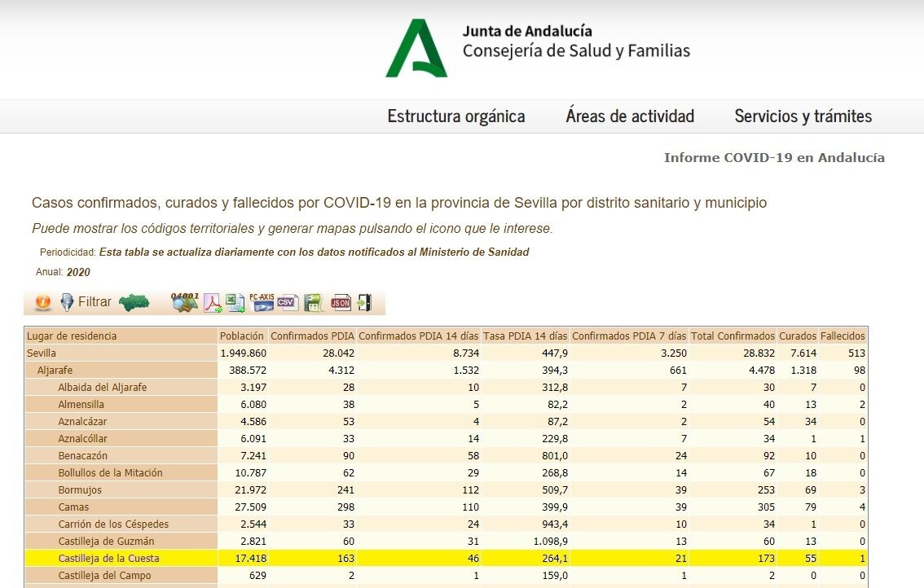Download table as CSV file
The image size is (924, 588).
coord(287,303)
